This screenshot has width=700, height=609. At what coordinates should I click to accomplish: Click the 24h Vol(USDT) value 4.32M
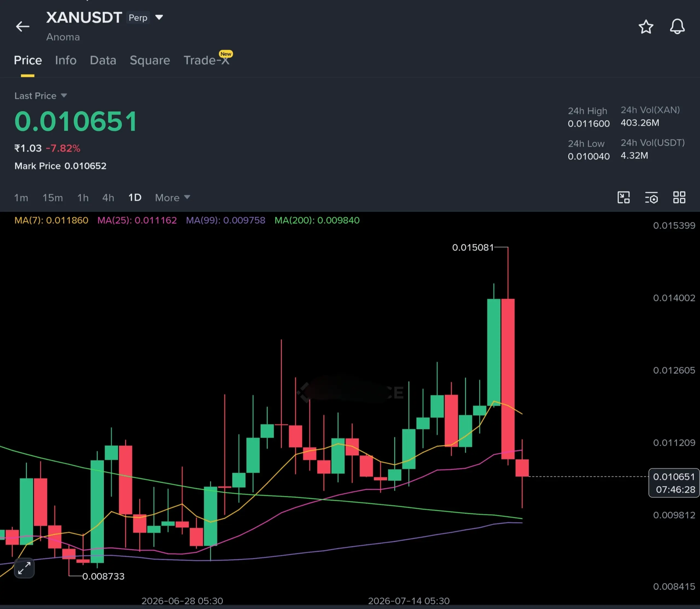[634, 156]
